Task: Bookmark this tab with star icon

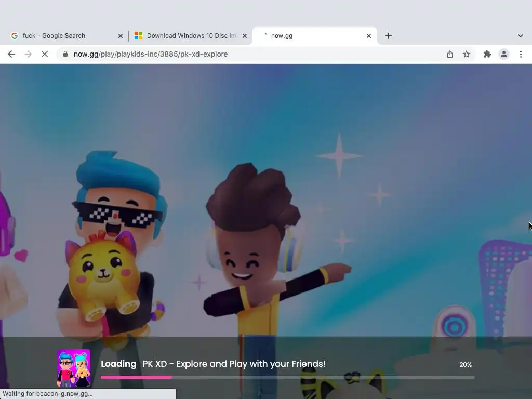Action: click(467, 54)
